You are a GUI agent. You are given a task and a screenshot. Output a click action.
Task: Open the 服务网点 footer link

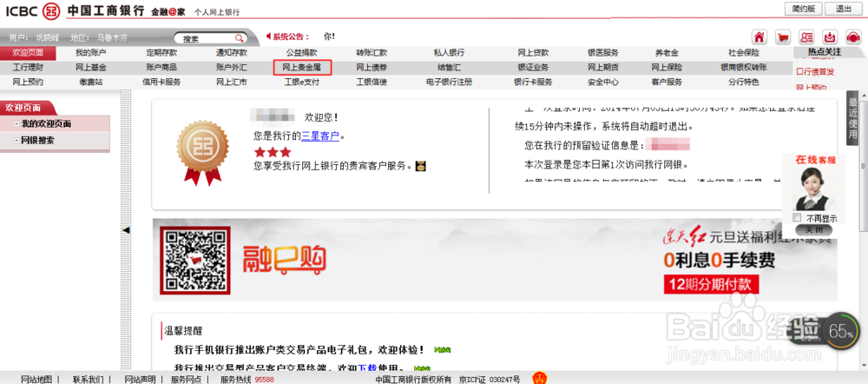186,380
